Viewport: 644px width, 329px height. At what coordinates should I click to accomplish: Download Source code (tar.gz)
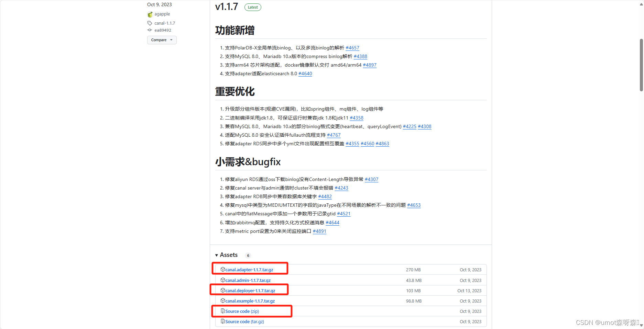[244, 321]
